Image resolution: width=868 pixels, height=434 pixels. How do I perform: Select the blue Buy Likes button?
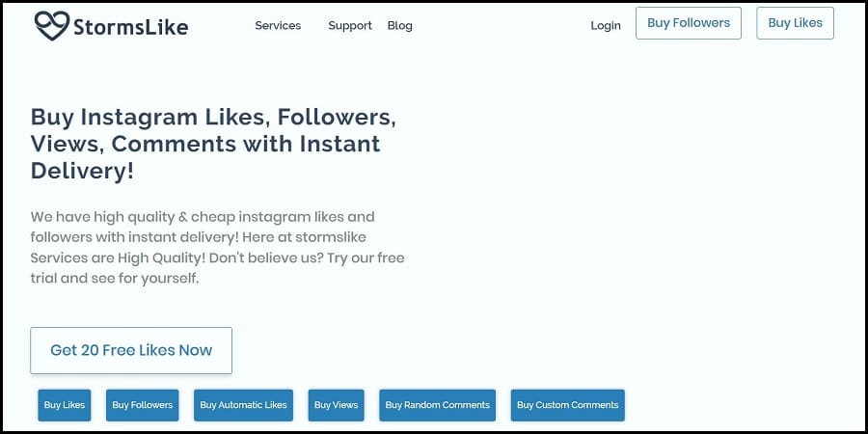[x=65, y=405]
